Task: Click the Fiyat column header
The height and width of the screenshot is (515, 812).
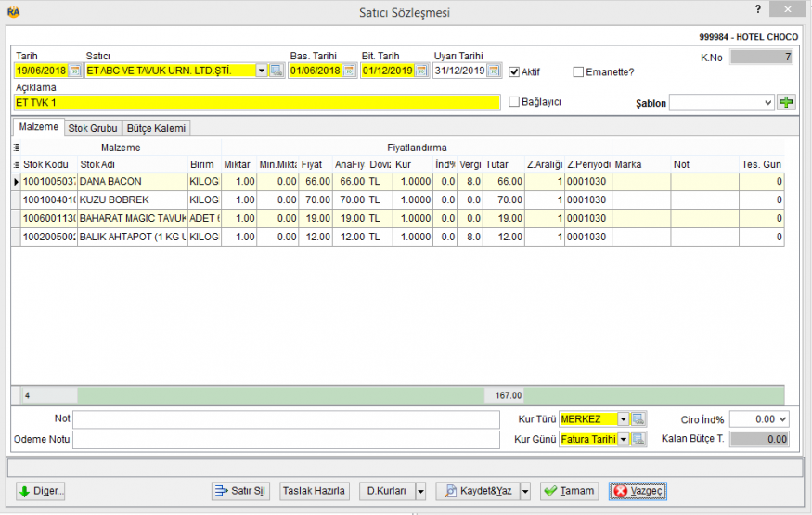Action: point(315,164)
